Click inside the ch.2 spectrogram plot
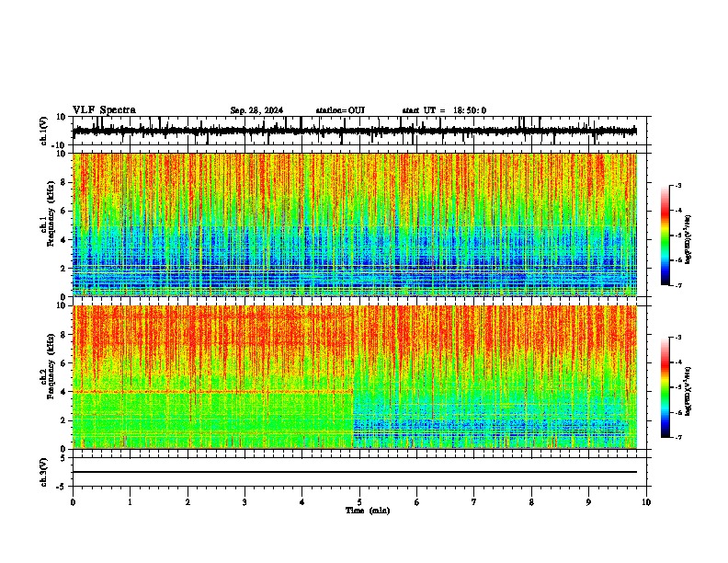The image size is (728, 563). pyautogui.click(x=355, y=377)
